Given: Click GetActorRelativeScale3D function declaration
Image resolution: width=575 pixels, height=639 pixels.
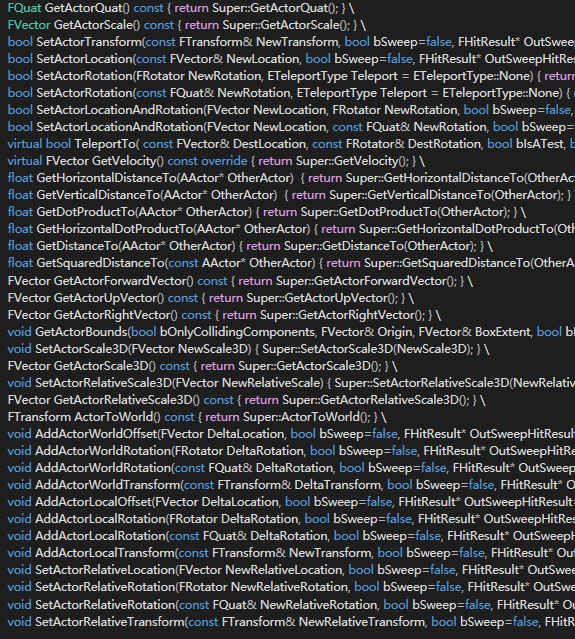Looking at the screenshot, I should pyautogui.click(x=123, y=400).
